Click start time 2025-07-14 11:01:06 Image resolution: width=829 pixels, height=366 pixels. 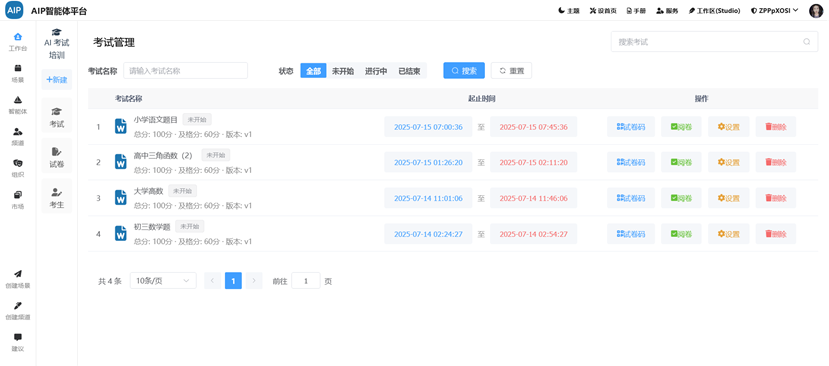tap(428, 198)
